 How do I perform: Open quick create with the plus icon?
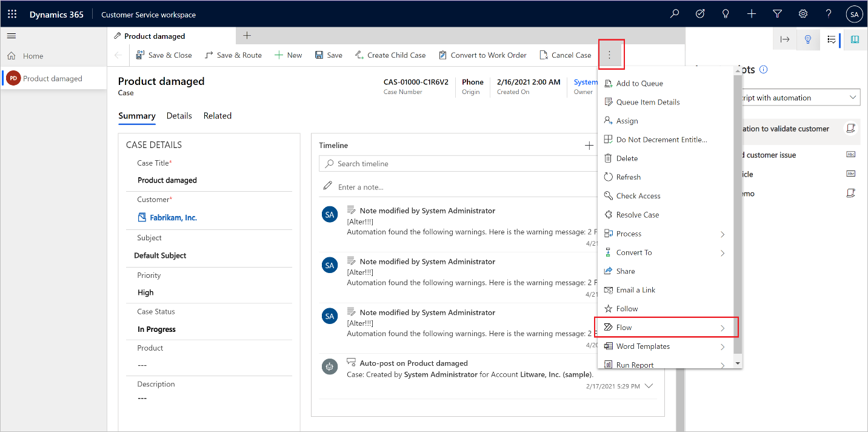[751, 13]
